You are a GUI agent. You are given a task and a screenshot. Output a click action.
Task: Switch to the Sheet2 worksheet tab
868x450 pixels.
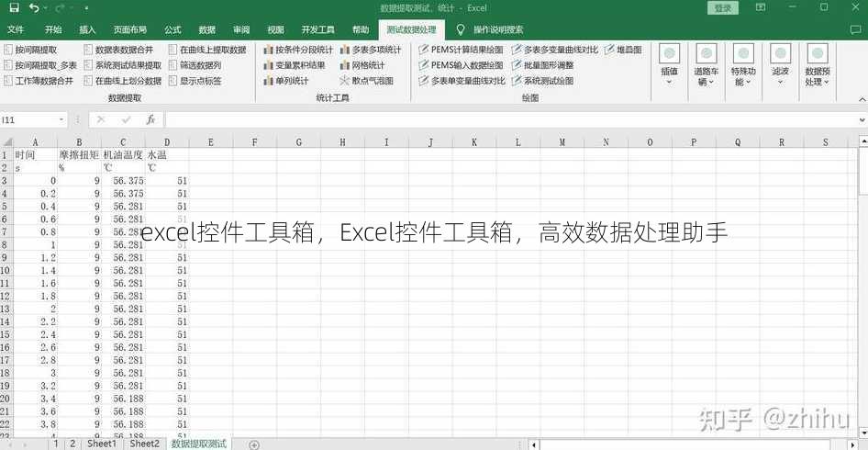[x=144, y=444]
